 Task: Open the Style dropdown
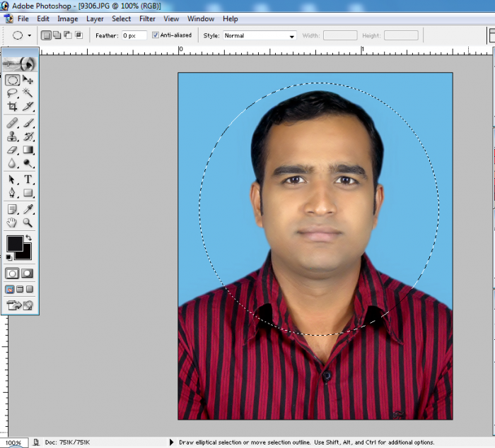[x=260, y=35]
